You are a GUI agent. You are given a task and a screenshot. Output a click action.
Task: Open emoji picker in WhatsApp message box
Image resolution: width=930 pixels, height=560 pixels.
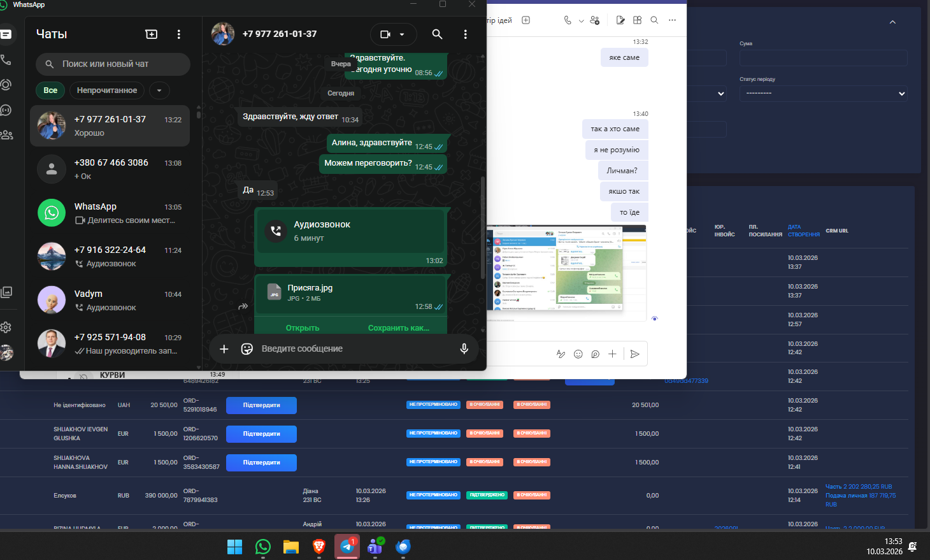(x=247, y=348)
